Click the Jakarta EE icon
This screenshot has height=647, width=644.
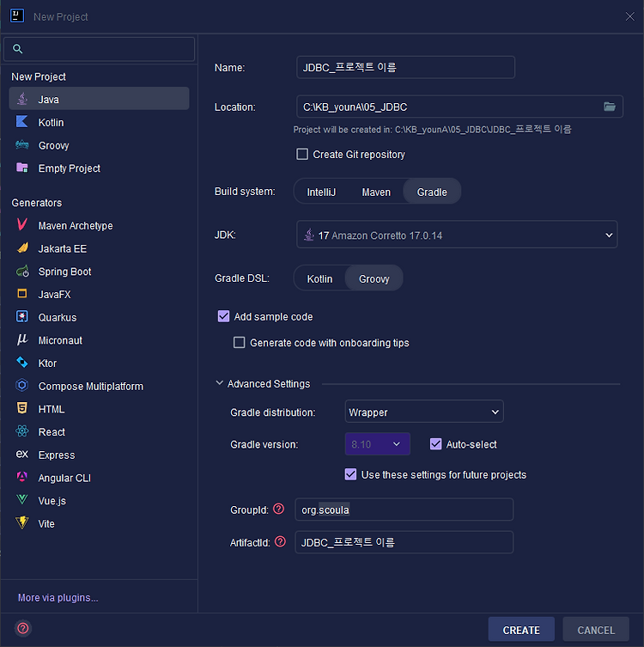(x=22, y=248)
